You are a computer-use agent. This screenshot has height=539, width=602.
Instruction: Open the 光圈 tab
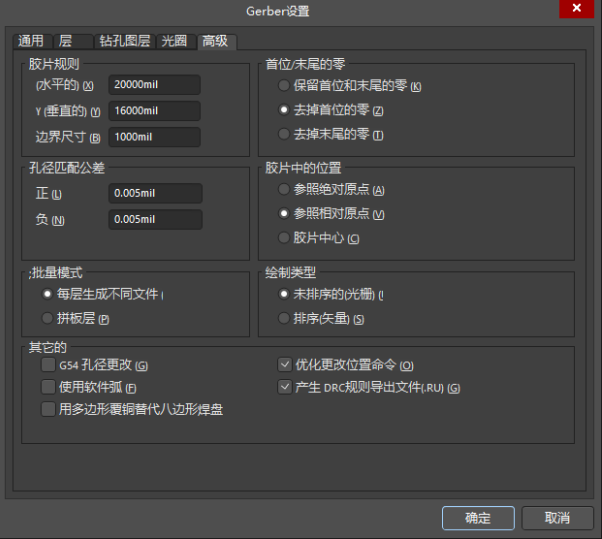coord(174,41)
